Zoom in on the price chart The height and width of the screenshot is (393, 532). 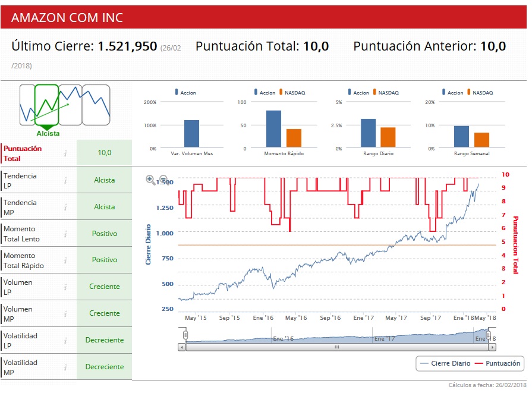tap(150, 179)
